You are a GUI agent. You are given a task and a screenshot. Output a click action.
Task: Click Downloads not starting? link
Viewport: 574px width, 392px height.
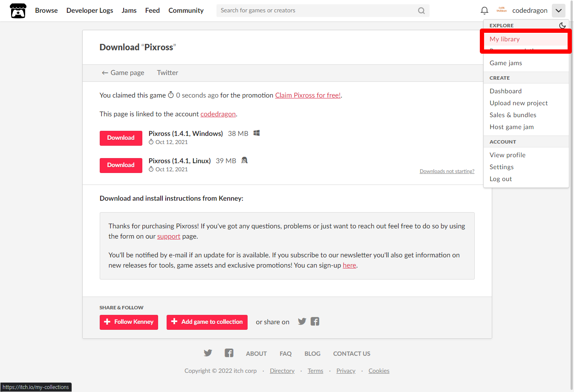coord(447,171)
